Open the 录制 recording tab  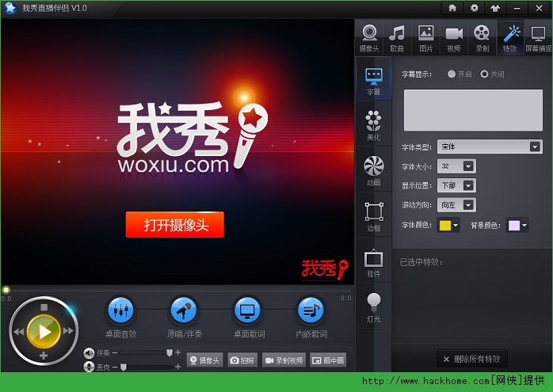tap(482, 38)
